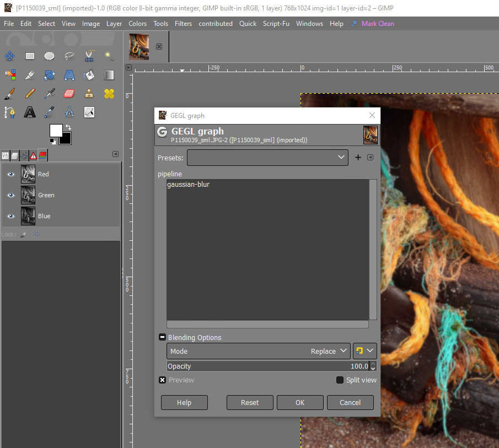Activate the Text tool
The height and width of the screenshot is (448, 499).
(x=30, y=112)
